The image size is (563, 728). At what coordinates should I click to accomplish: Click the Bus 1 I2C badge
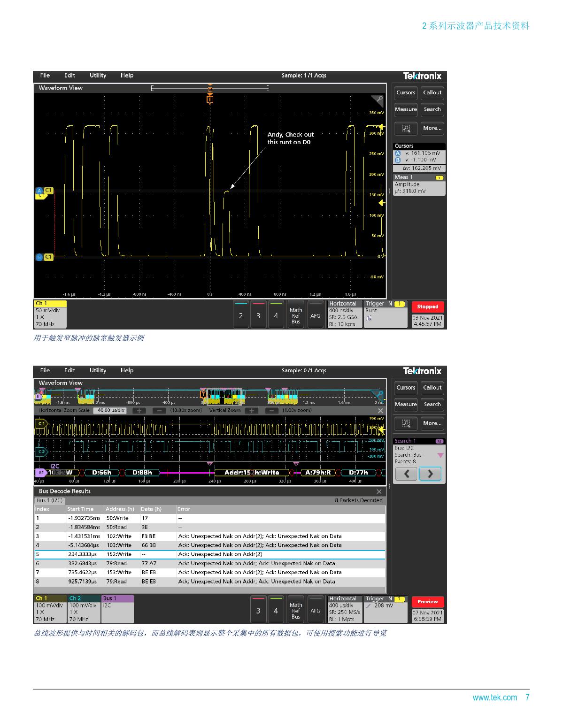(118, 609)
